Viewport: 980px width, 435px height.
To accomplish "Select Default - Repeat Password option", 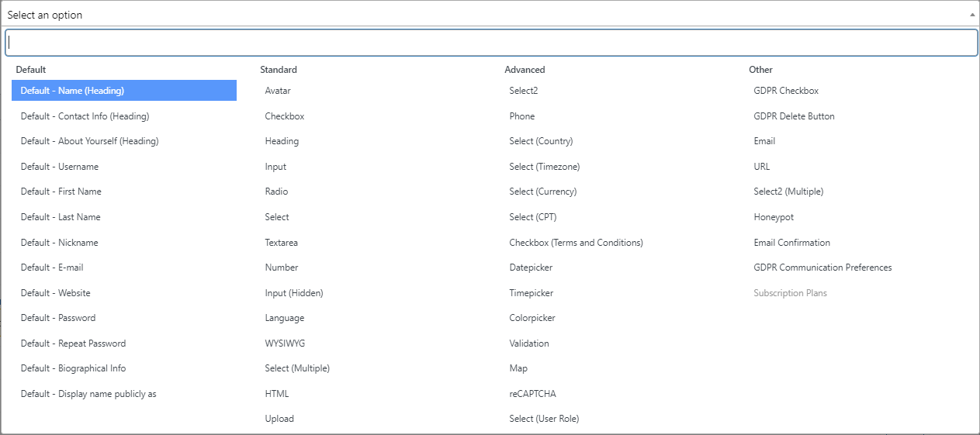I will [124, 344].
